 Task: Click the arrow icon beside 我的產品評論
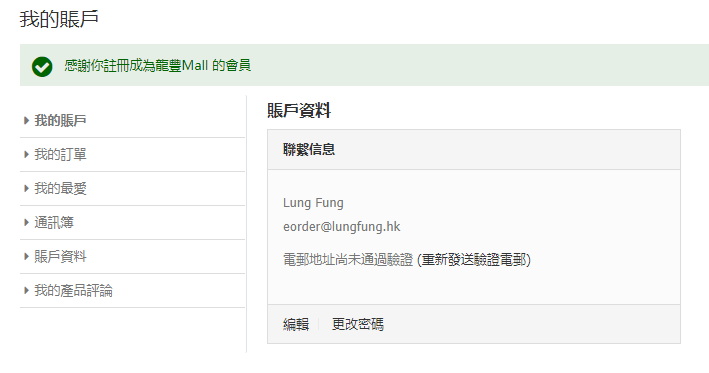tap(26, 290)
